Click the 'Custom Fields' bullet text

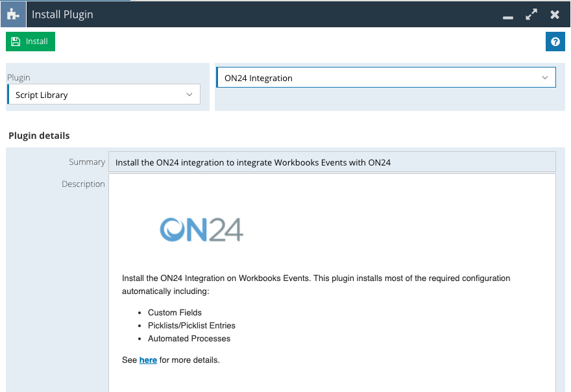(x=175, y=313)
